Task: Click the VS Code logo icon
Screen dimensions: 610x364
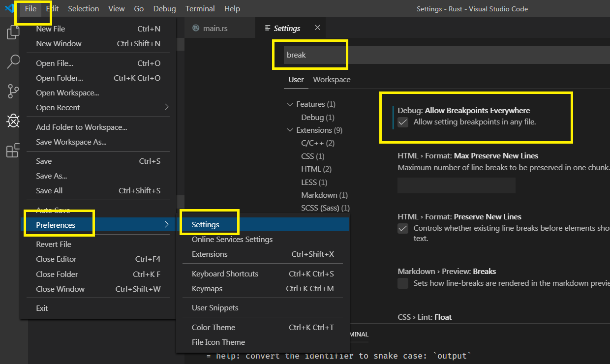Action: [x=9, y=8]
